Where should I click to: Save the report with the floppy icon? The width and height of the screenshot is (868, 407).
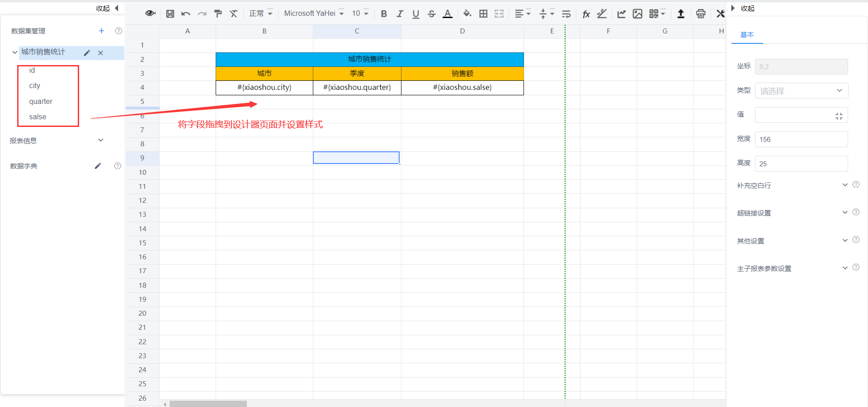[x=170, y=14]
